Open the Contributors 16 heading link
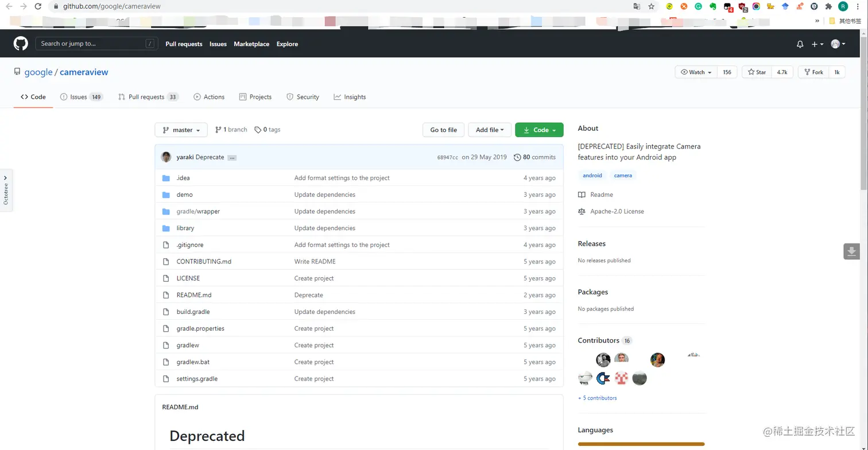Viewport: 868px width, 450px height. point(605,340)
